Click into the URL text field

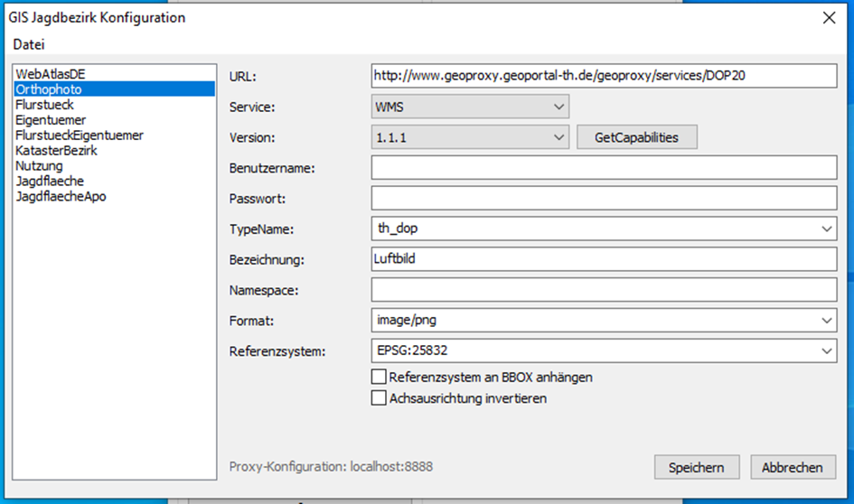(604, 77)
